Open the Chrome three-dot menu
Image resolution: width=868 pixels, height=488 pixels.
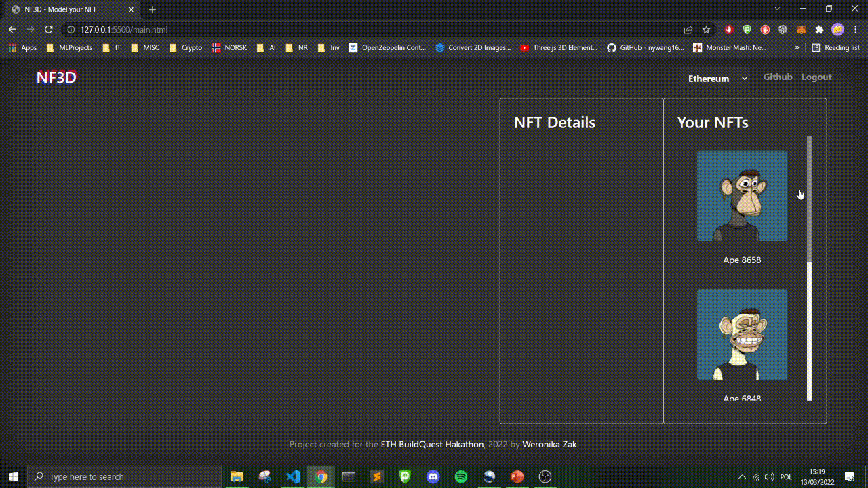pos(856,30)
